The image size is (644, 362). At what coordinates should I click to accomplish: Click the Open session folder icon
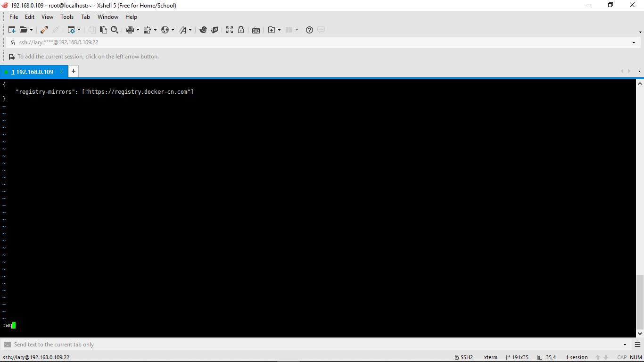click(23, 30)
